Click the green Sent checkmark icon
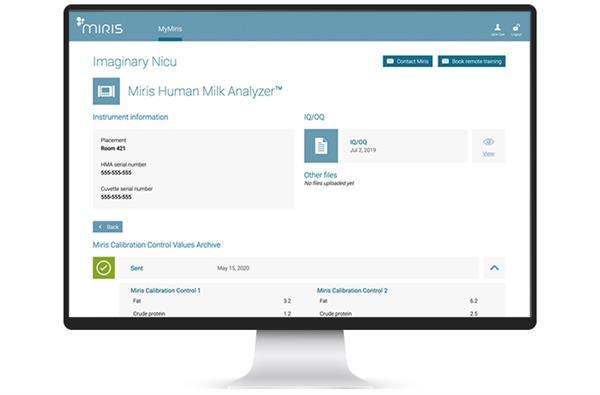600x395 pixels. tap(104, 268)
